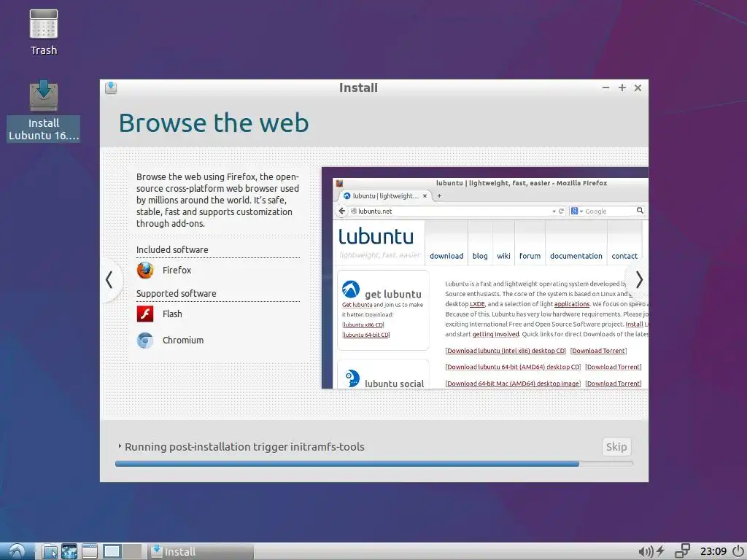Open the volume control in the system tray

click(645, 551)
